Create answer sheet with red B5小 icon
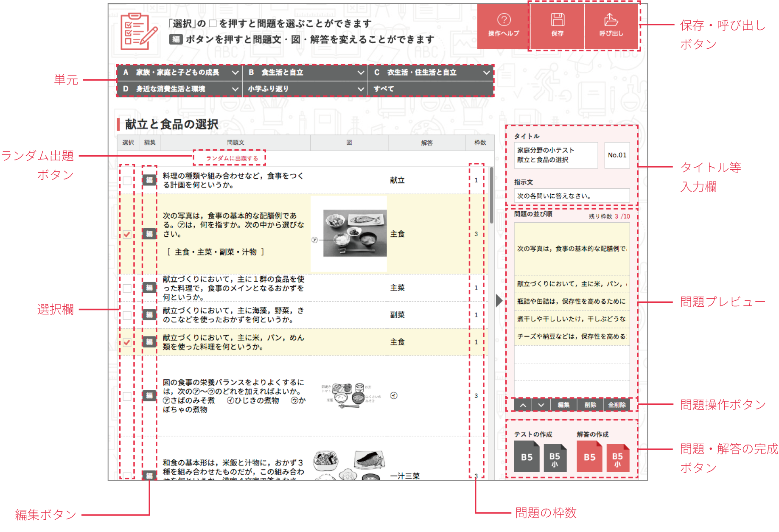Screen dimensions: 779x532 (617, 458)
